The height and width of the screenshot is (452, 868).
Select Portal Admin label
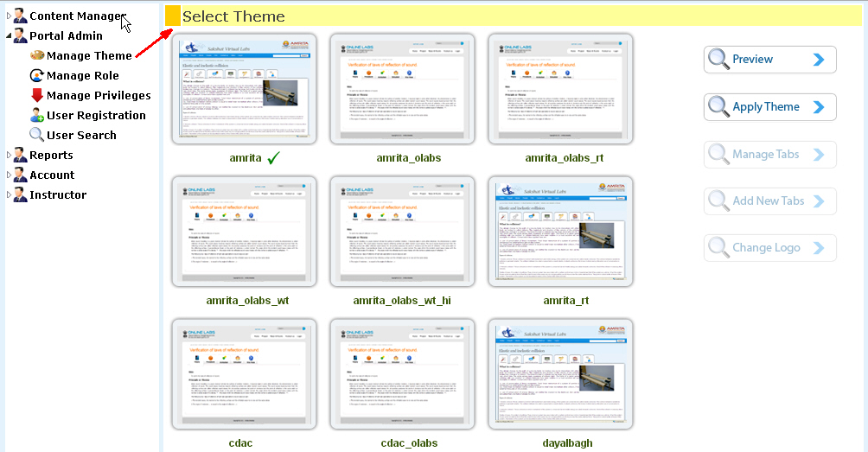coord(66,36)
